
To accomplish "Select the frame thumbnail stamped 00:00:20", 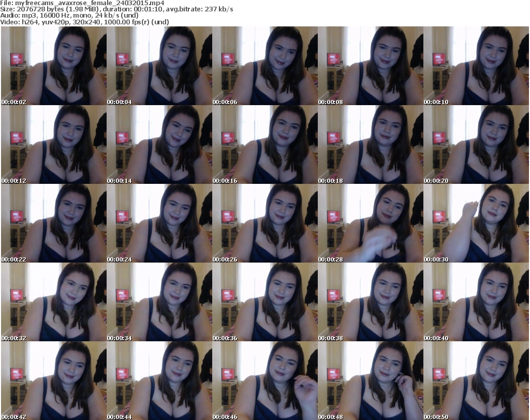I will click(476, 144).
